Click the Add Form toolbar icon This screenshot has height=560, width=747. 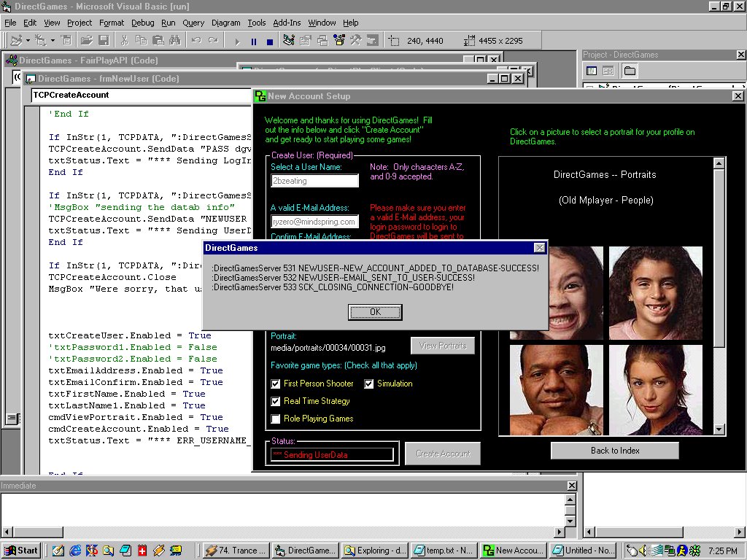[41, 41]
